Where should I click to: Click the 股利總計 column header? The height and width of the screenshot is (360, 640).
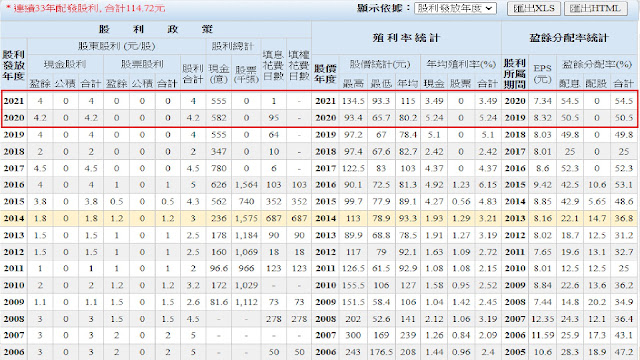coord(233,46)
